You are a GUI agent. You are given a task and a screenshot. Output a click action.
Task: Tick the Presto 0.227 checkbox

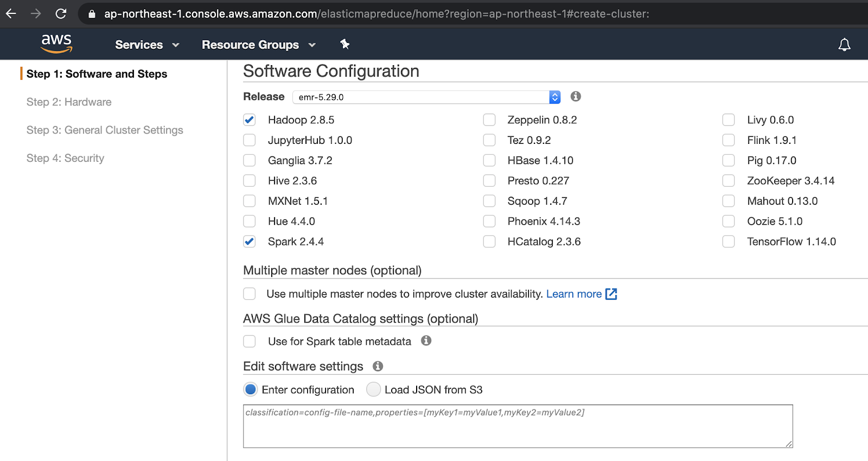(x=489, y=181)
